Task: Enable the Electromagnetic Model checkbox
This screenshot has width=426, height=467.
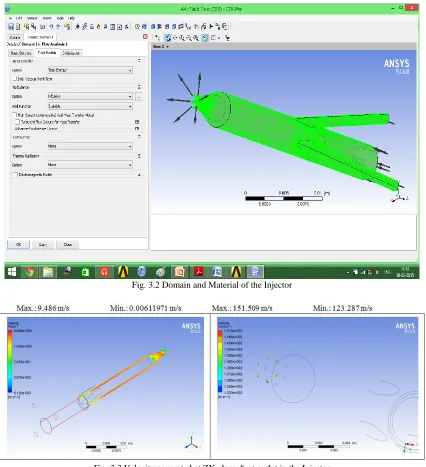Action: (x=15, y=175)
